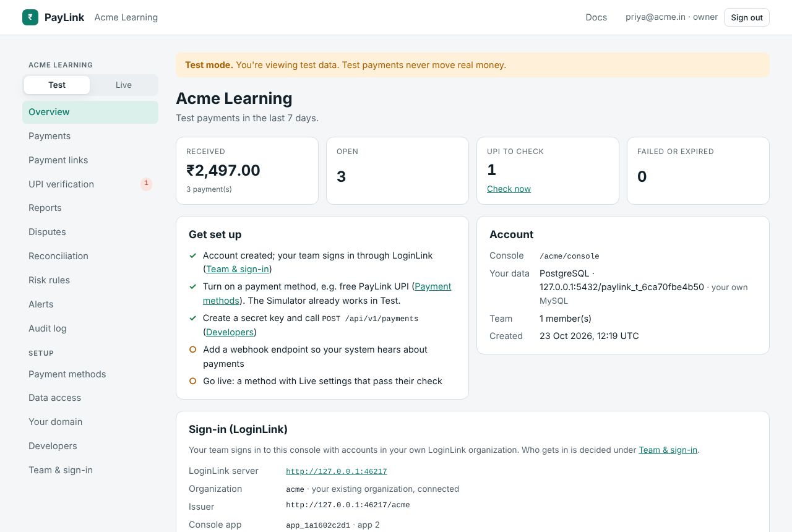This screenshot has height=532, width=792.
Task: Click the Received amount ₹2,497.00
Action: (x=223, y=170)
